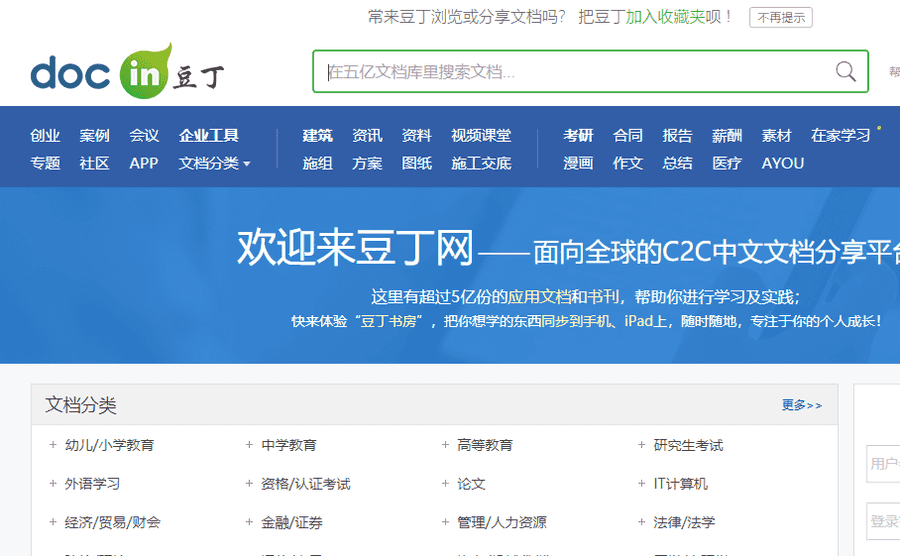The image size is (900, 556).
Task: Open the 薪酬 navigation link
Action: 727,135
